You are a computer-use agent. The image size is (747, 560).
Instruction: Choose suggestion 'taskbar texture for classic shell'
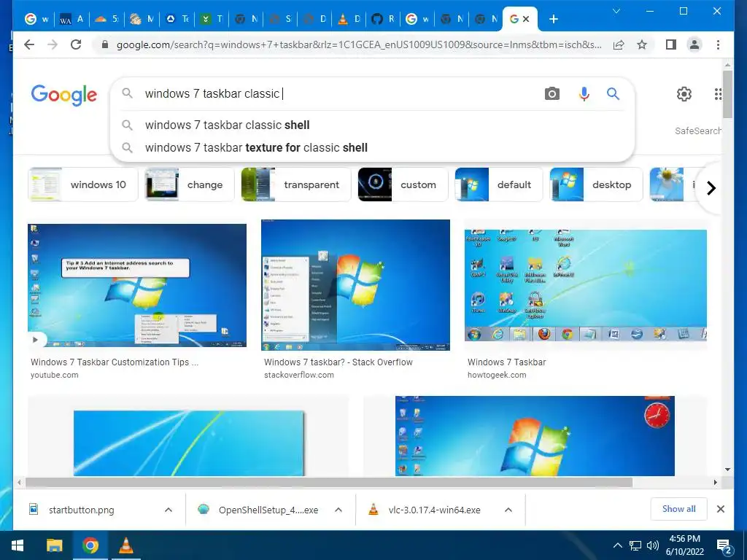tap(371, 147)
